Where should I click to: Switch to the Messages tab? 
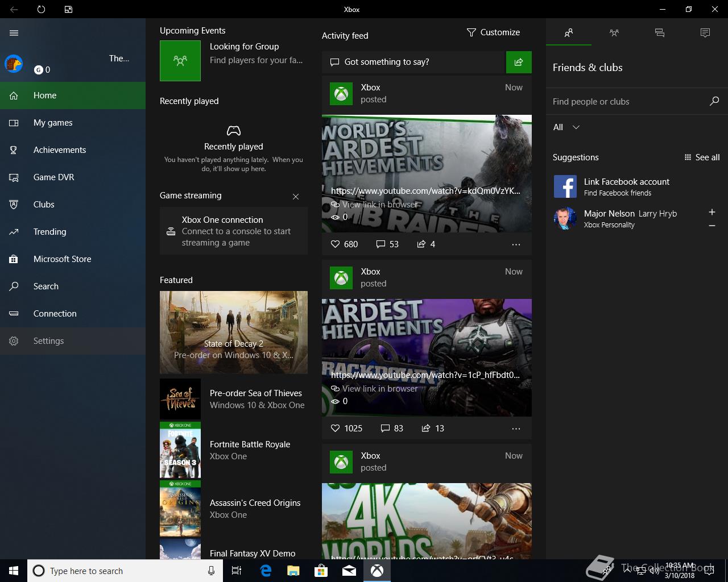tap(660, 33)
